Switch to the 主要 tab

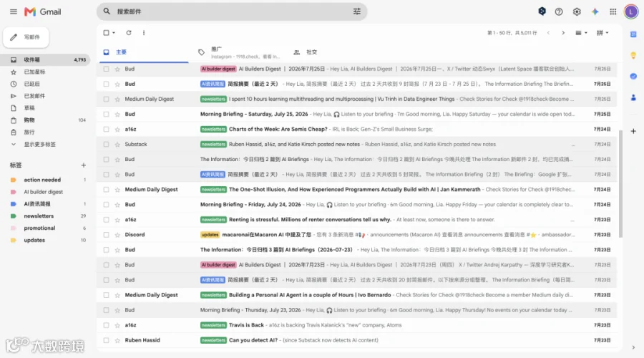pyautogui.click(x=143, y=52)
